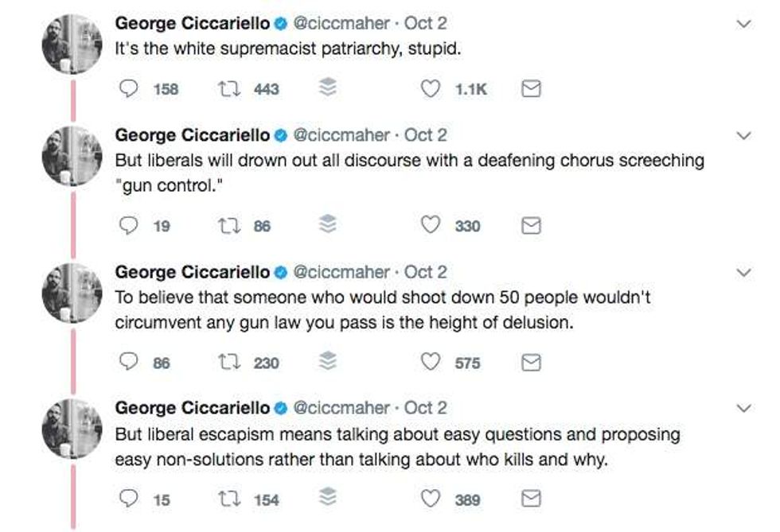
Task: Reply to the "gun control" tweet
Action: click(128, 226)
